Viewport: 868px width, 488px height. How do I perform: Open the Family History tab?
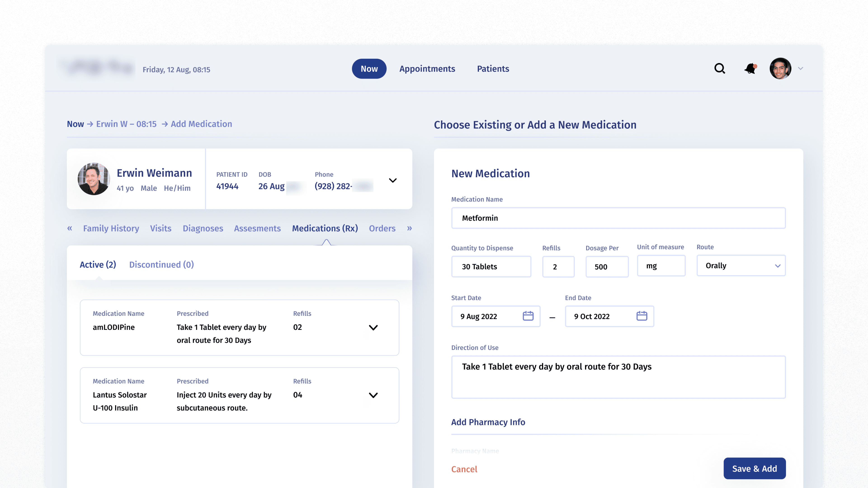click(x=111, y=228)
